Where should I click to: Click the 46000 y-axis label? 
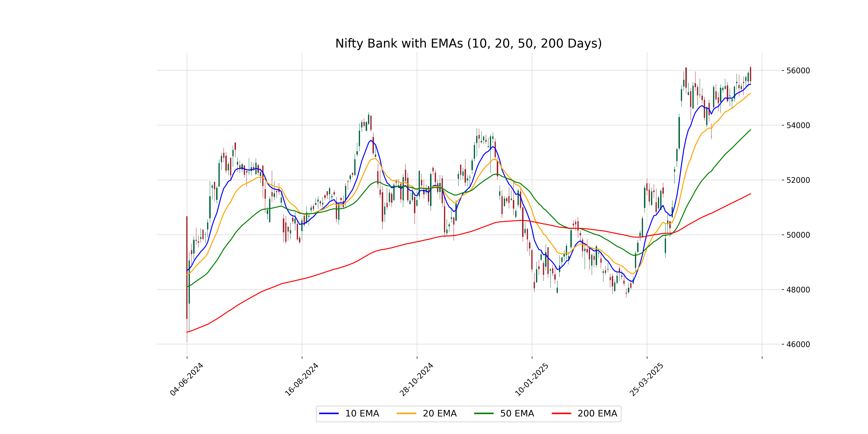798,344
